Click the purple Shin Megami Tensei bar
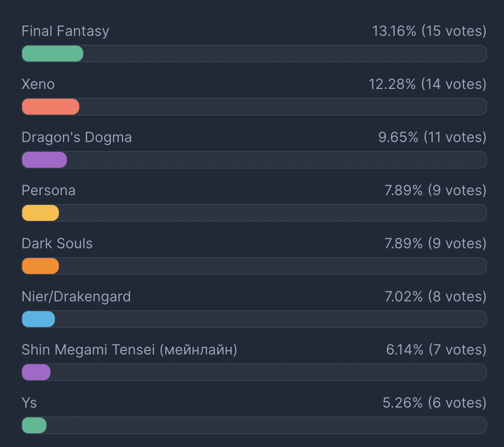The image size is (504, 447). coord(36,373)
